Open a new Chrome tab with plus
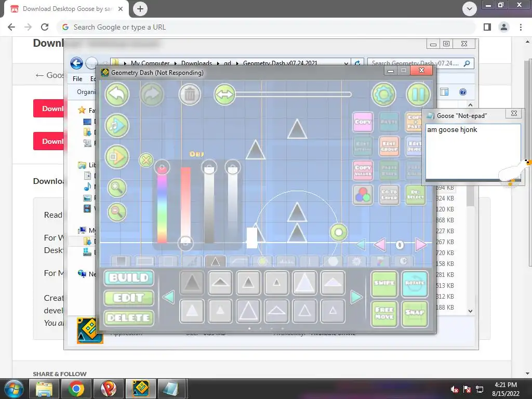This screenshot has width=532, height=399. pos(140,9)
